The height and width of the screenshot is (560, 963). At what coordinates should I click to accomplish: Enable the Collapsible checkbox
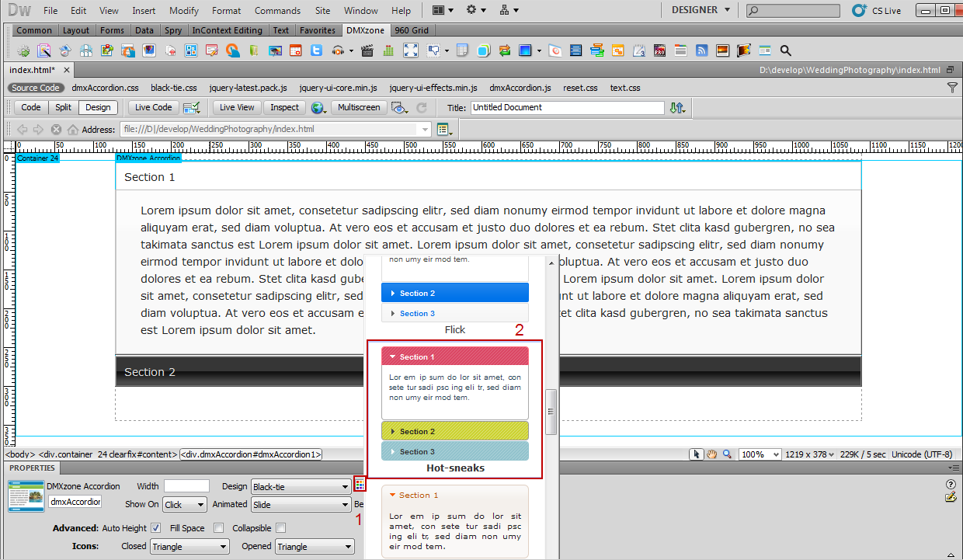(x=280, y=528)
